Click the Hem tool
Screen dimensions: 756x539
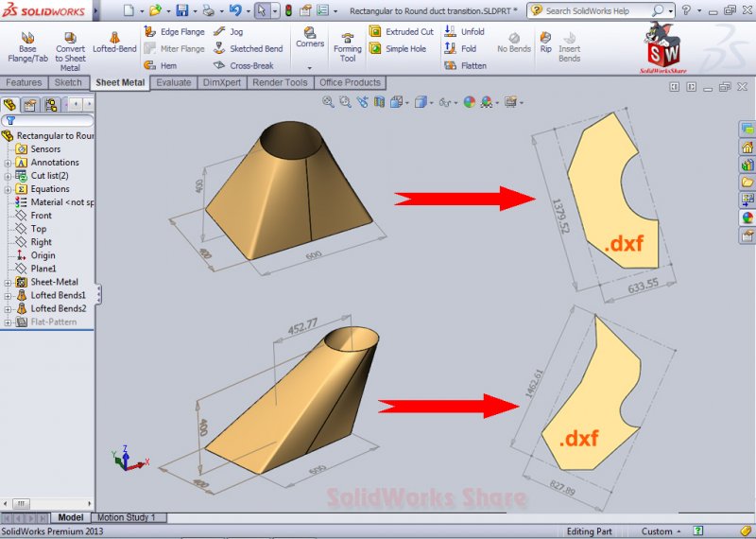161,65
